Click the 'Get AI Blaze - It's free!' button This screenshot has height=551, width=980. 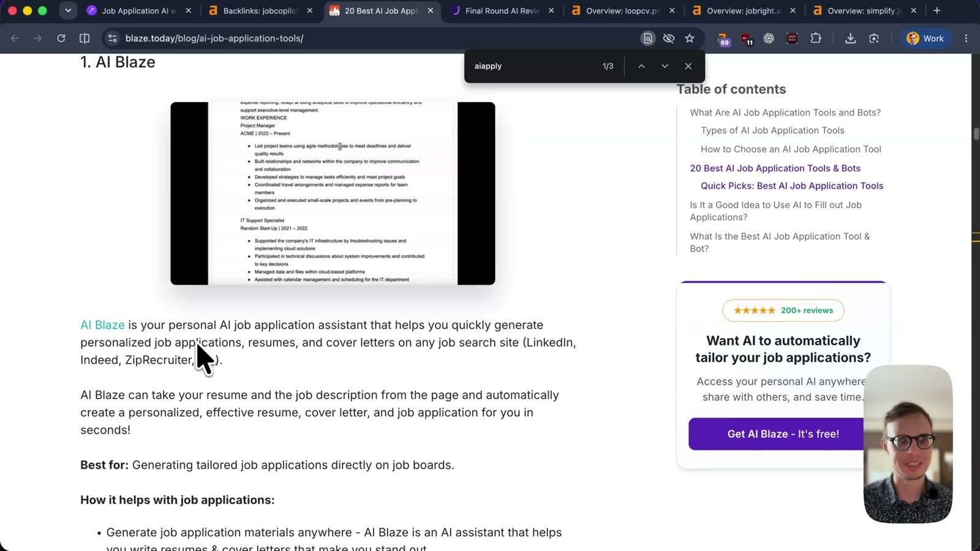tap(783, 434)
